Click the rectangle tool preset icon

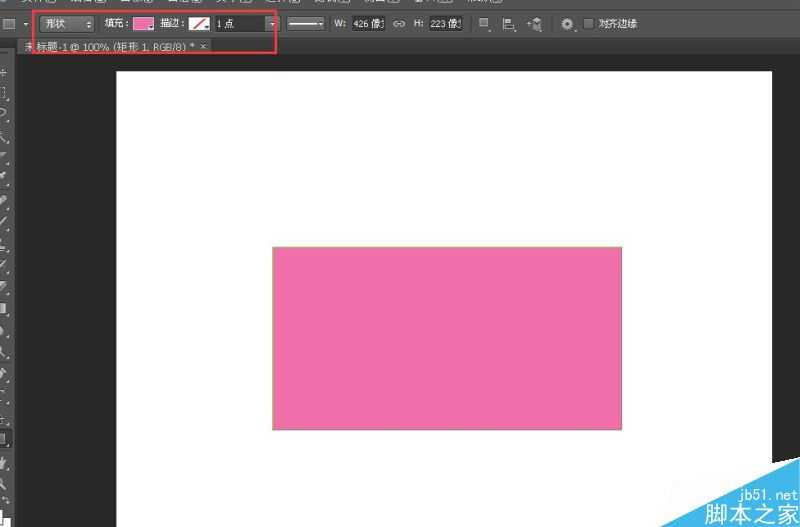pyautogui.click(x=9, y=23)
